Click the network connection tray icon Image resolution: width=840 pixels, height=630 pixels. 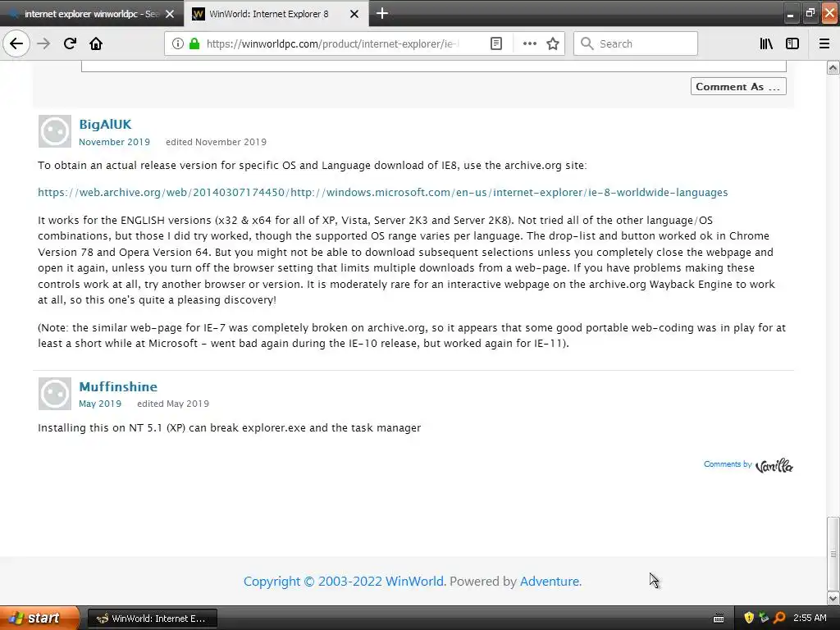pos(764,618)
